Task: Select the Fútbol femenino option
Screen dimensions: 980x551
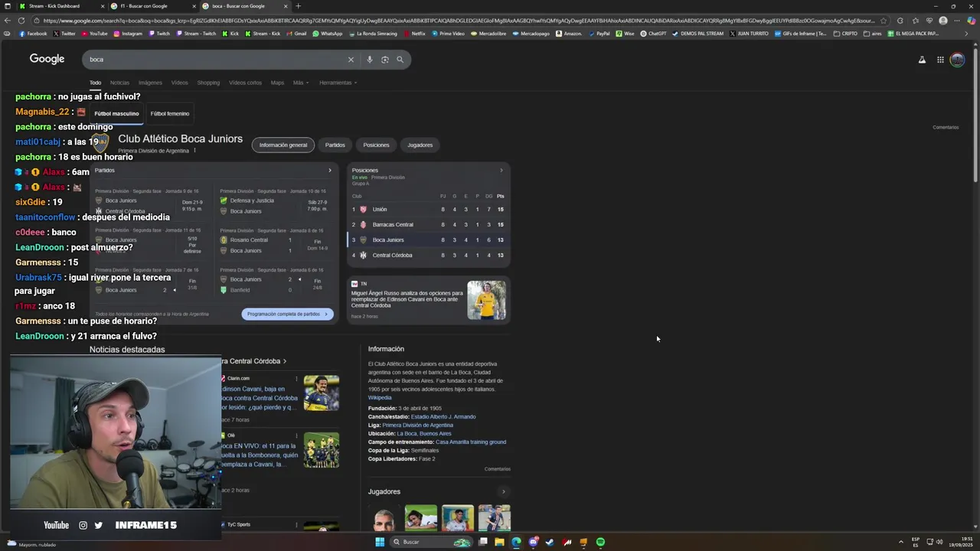Action: [x=169, y=113]
